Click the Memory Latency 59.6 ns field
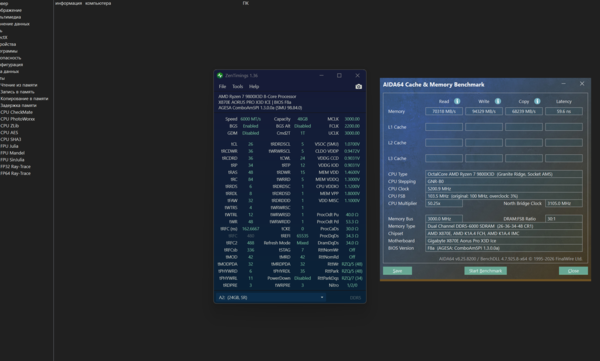600x361 pixels. pyautogui.click(x=564, y=111)
